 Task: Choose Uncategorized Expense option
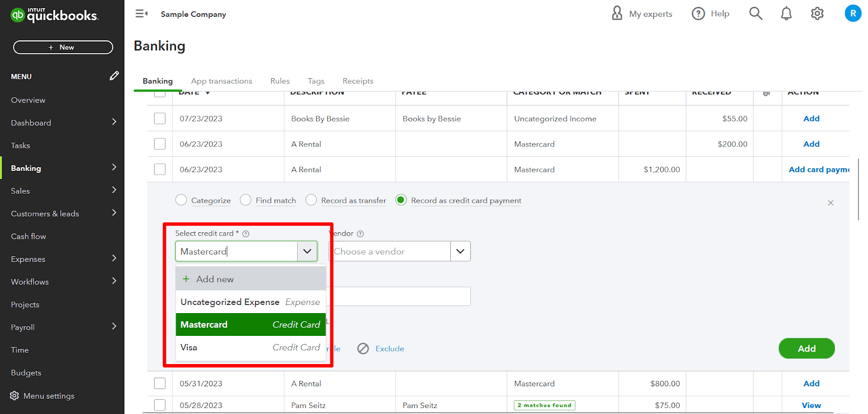[251, 302]
